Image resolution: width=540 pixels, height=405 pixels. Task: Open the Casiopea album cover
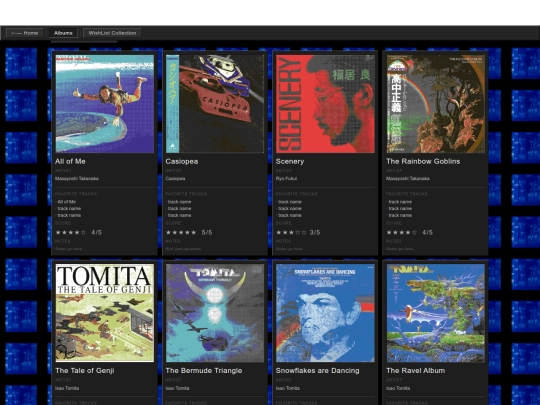coord(215,104)
